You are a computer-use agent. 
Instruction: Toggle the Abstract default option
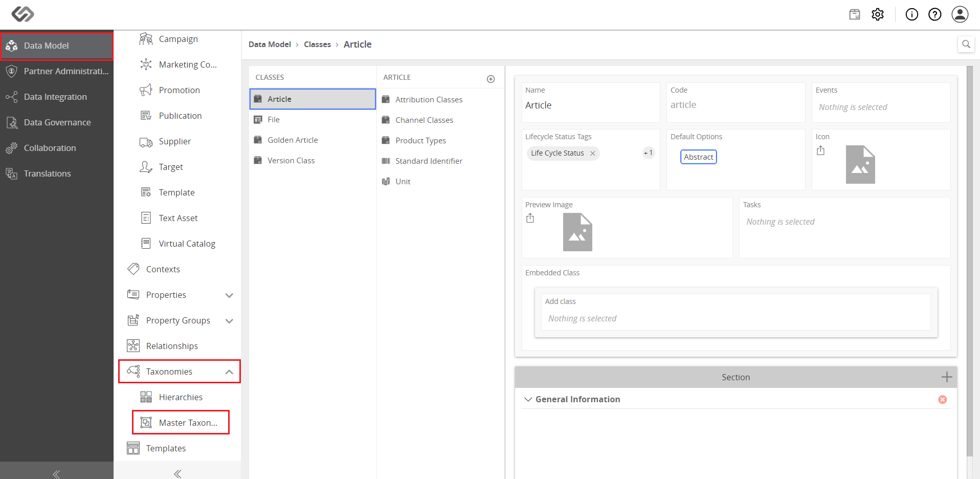(698, 157)
